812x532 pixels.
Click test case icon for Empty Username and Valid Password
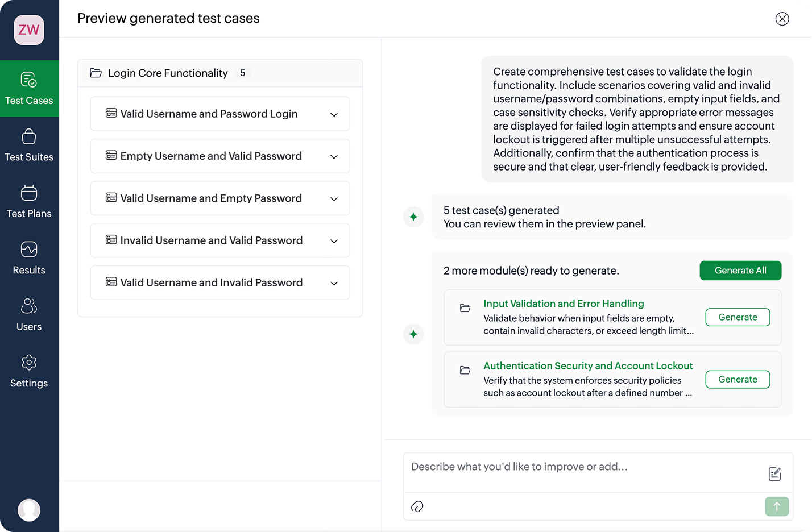(x=111, y=155)
